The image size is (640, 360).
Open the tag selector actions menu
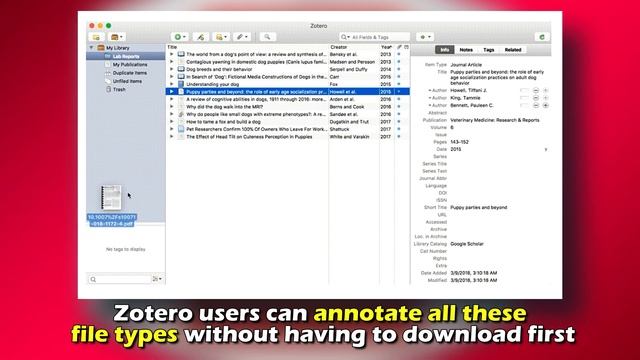tap(157, 279)
